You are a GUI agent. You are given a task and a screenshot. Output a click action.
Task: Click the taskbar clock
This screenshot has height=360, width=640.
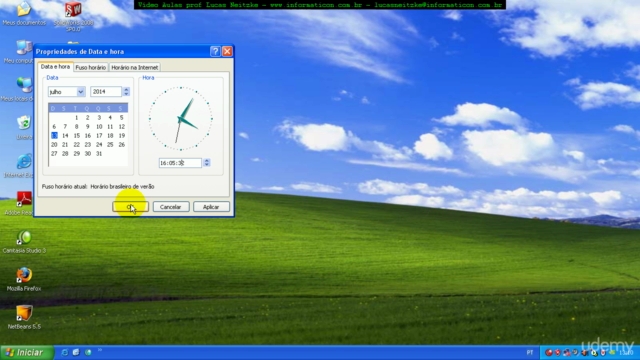point(626,353)
